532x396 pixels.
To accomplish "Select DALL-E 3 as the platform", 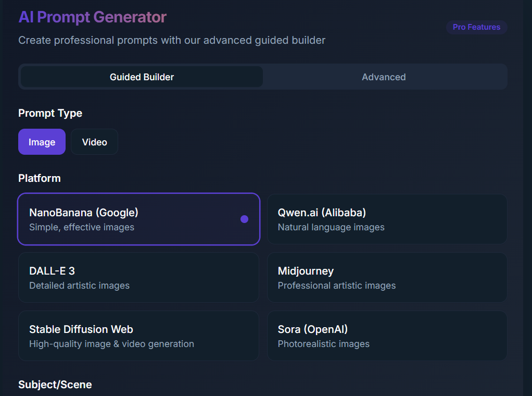I will [138, 277].
